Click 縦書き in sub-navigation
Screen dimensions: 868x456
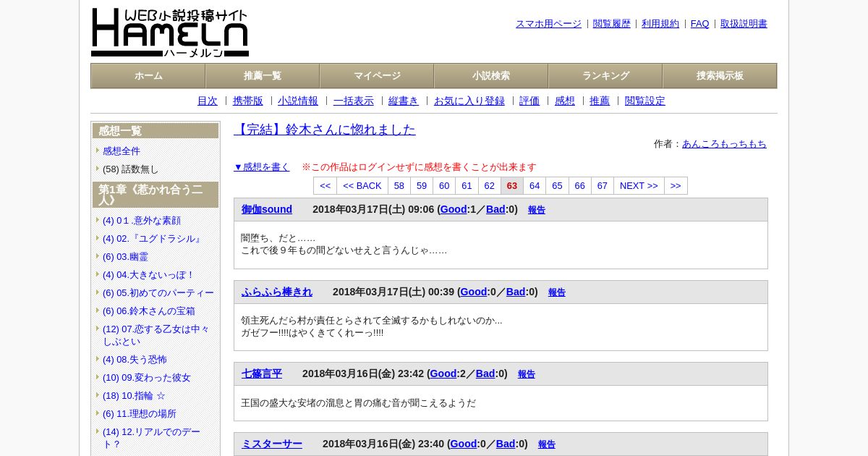[404, 101]
